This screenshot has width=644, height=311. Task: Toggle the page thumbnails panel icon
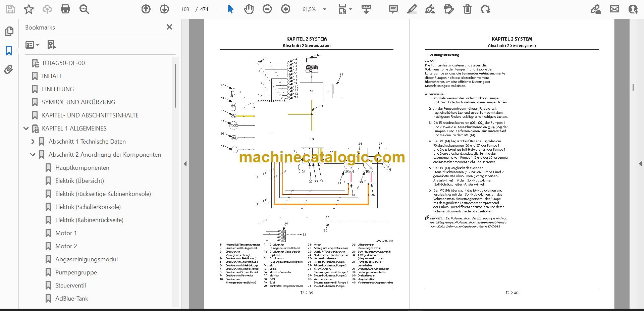9,31
